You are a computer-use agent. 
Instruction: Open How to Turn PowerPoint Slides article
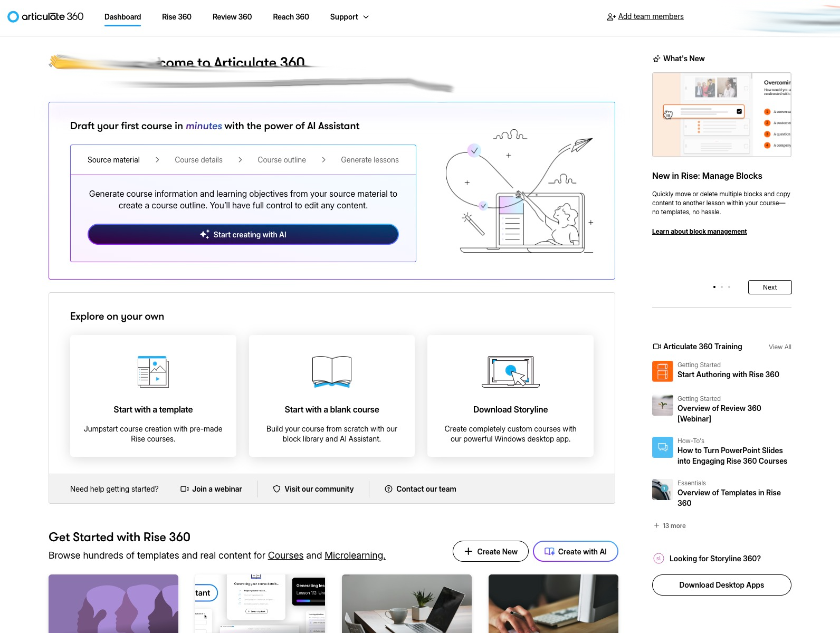click(732, 456)
